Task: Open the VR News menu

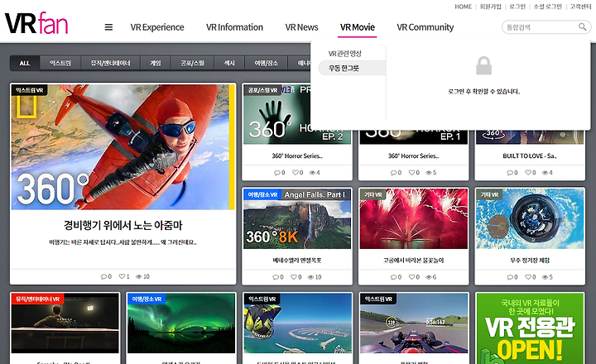Action: [x=302, y=27]
